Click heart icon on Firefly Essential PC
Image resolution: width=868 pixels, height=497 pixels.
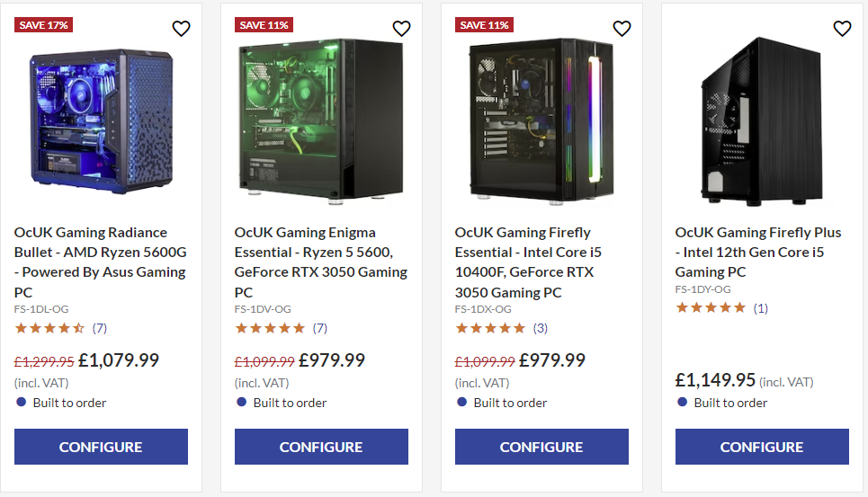click(x=622, y=29)
